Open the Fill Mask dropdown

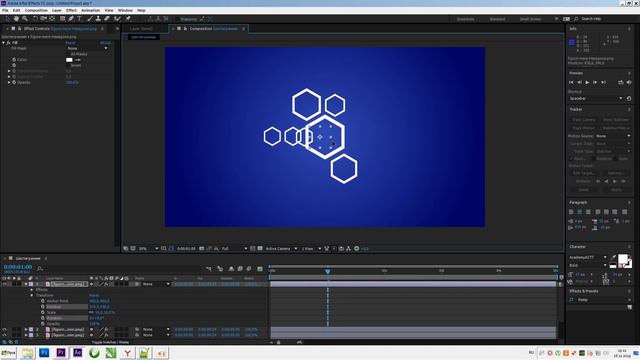[x=87, y=48]
